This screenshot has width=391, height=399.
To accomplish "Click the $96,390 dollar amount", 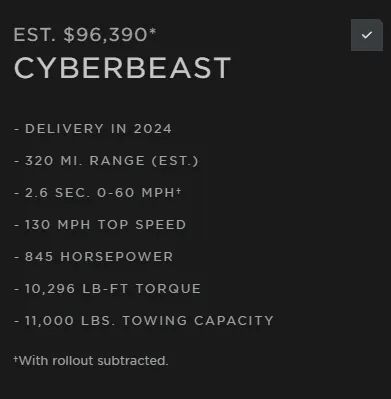I will click(x=105, y=35).
